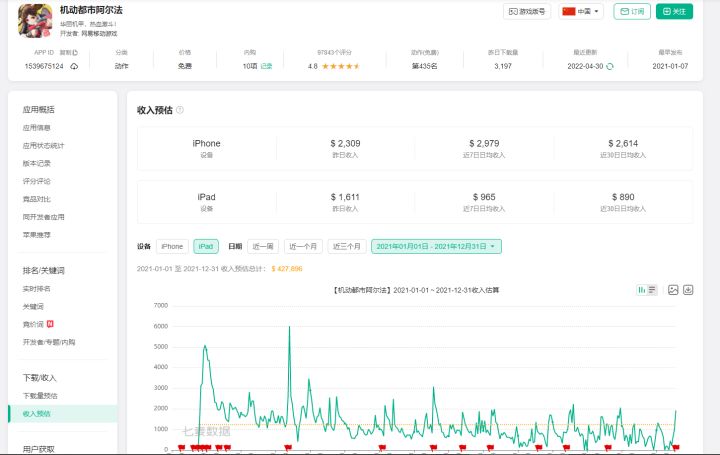Select the iPad device filter toggle
720x455 pixels.
pyautogui.click(x=206, y=247)
